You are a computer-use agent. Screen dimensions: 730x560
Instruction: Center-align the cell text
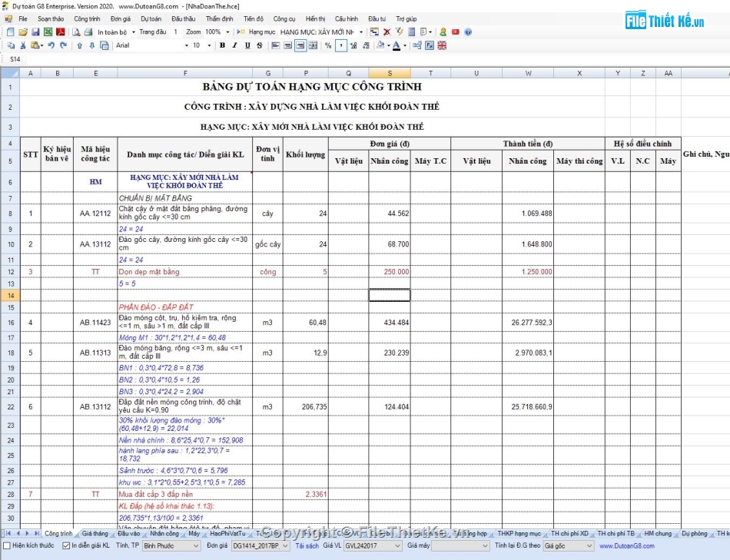[288, 45]
